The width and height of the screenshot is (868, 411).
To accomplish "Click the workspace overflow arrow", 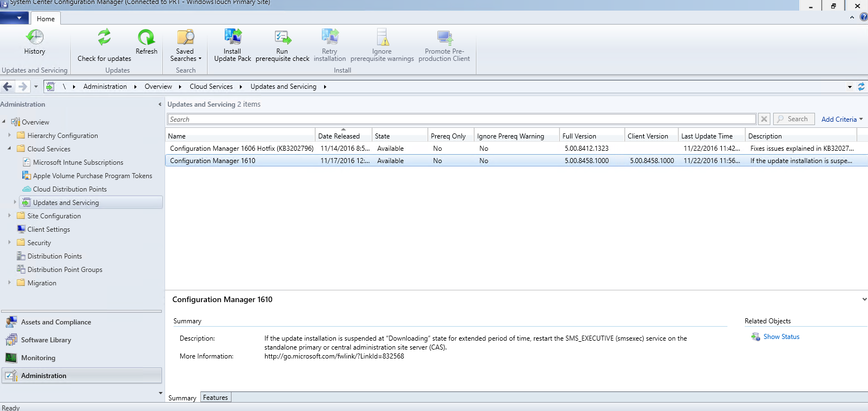I will (161, 393).
